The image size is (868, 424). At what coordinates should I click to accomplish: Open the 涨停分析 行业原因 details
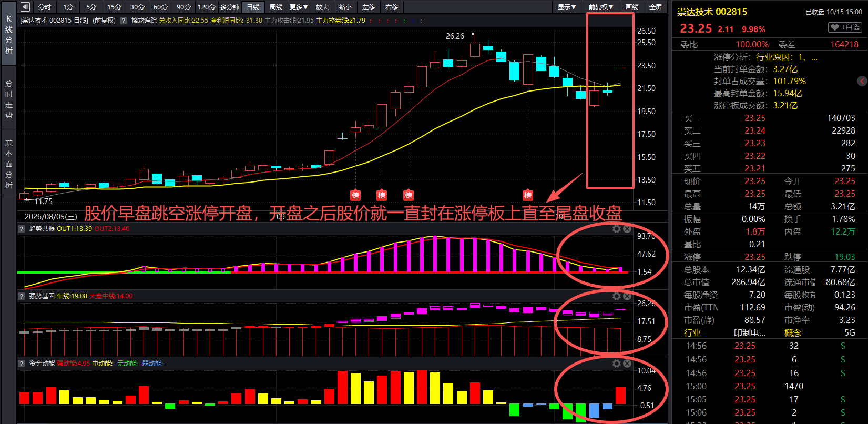pos(787,57)
